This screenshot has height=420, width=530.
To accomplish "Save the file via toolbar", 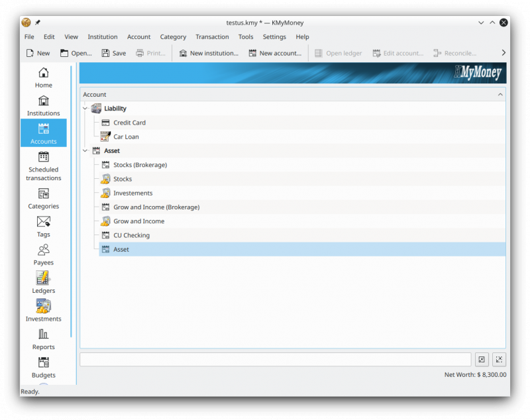I will 114,53.
